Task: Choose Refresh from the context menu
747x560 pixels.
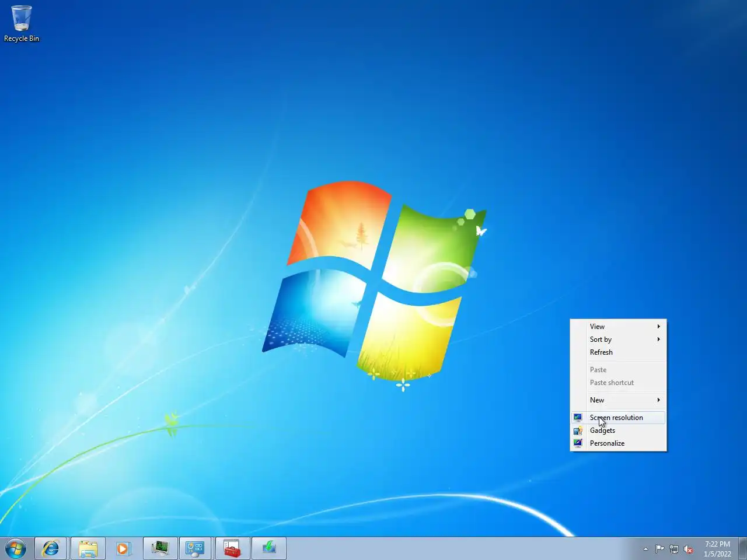Action: click(618, 352)
